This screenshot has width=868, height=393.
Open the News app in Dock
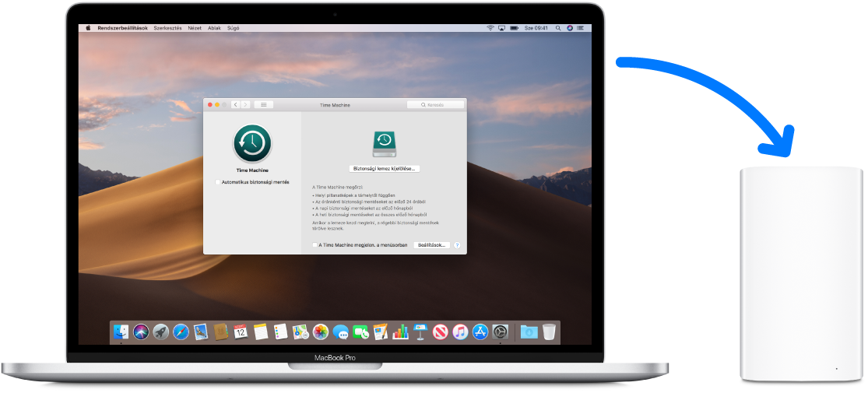[x=440, y=332]
